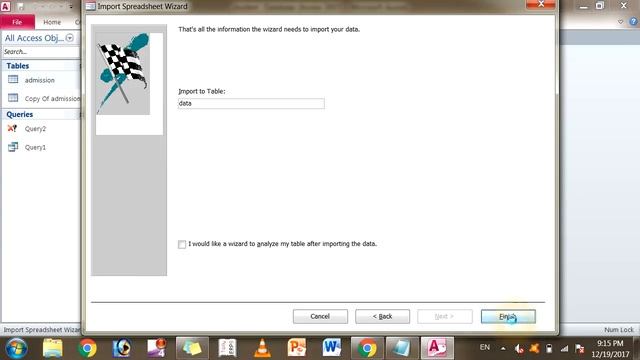Collapse the Tables group header
This screenshot has height=360, width=640.
coord(41,66)
